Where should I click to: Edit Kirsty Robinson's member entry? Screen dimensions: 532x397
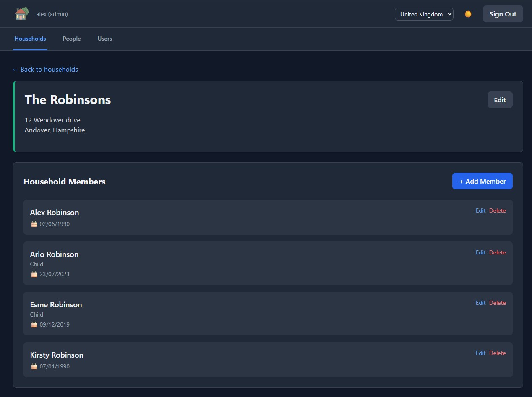(x=480, y=353)
